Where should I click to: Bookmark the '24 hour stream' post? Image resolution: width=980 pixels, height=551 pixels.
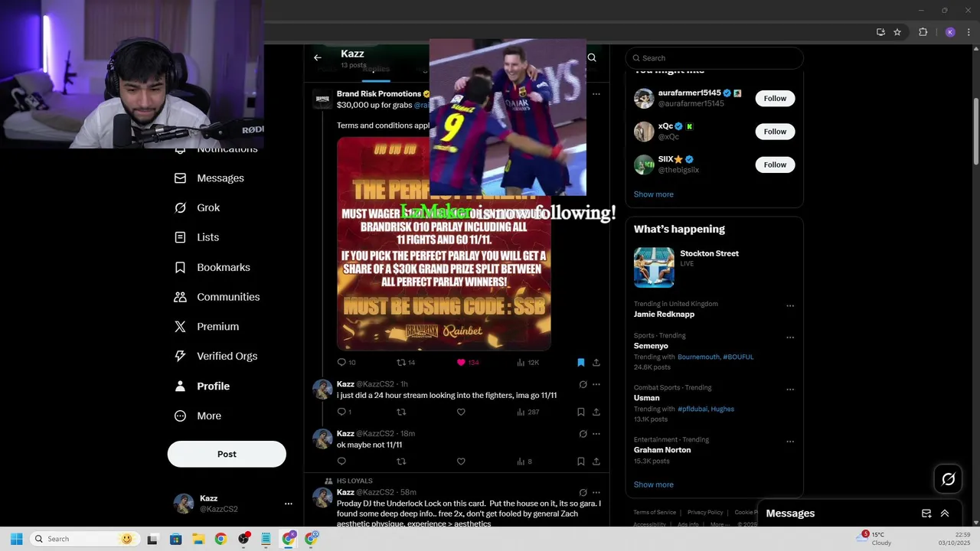pos(580,412)
